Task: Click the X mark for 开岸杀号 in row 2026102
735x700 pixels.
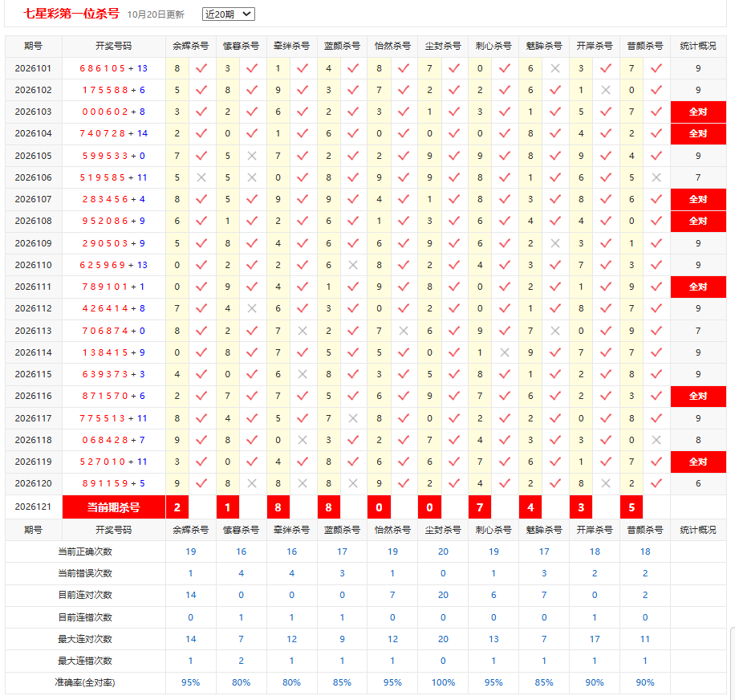Action: [x=606, y=90]
